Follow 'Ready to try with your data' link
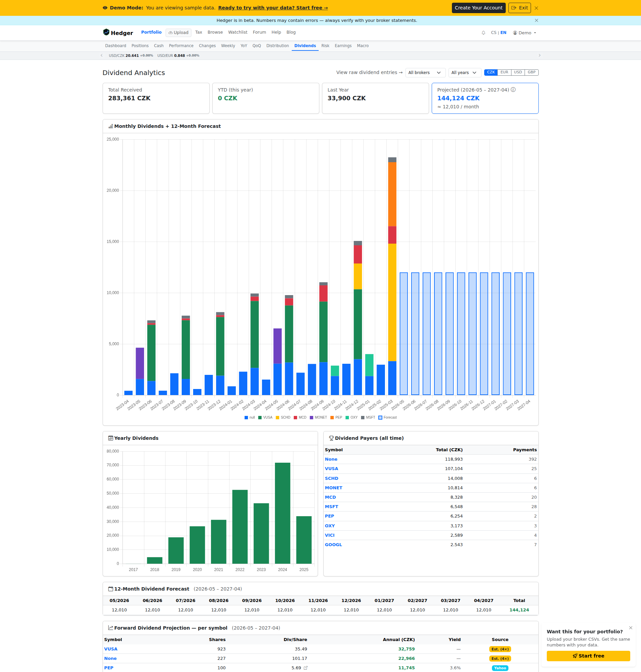The width and height of the screenshot is (641, 672). coord(273,8)
